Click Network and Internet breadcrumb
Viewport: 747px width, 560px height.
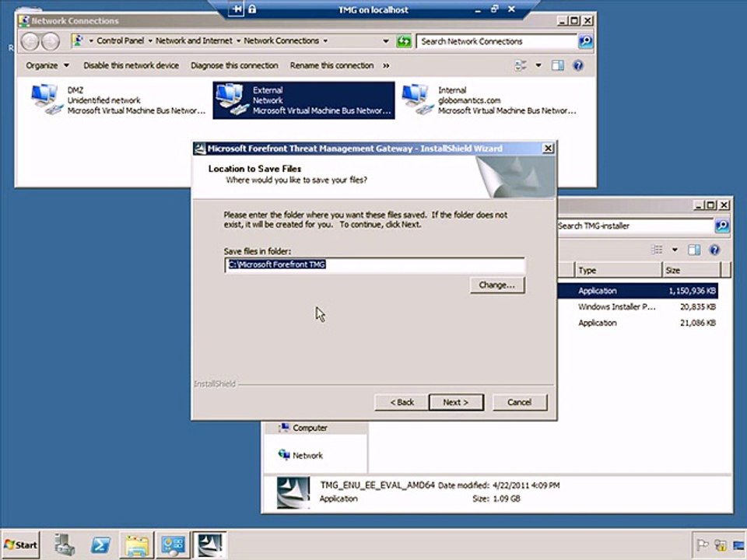tap(194, 41)
